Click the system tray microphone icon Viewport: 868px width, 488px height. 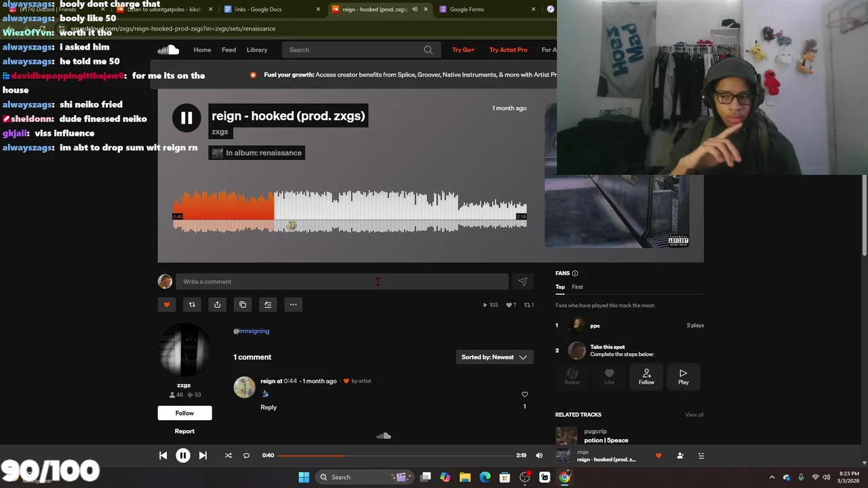(801, 477)
